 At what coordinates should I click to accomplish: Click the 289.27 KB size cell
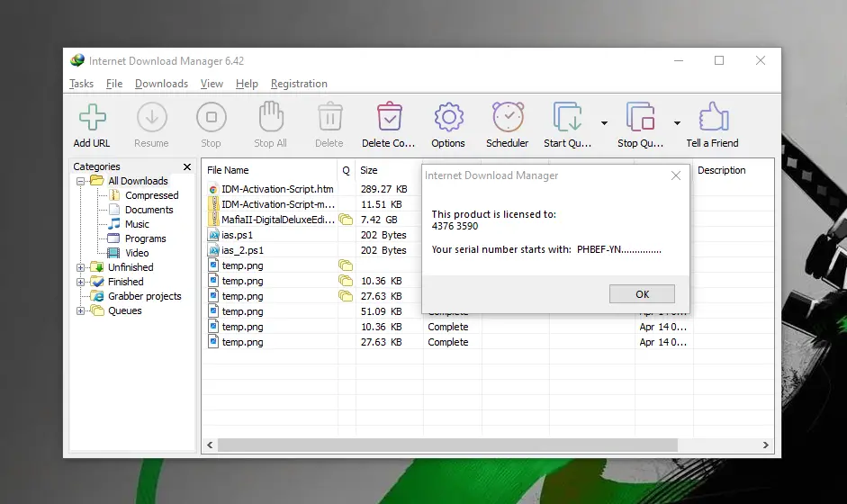tap(384, 189)
